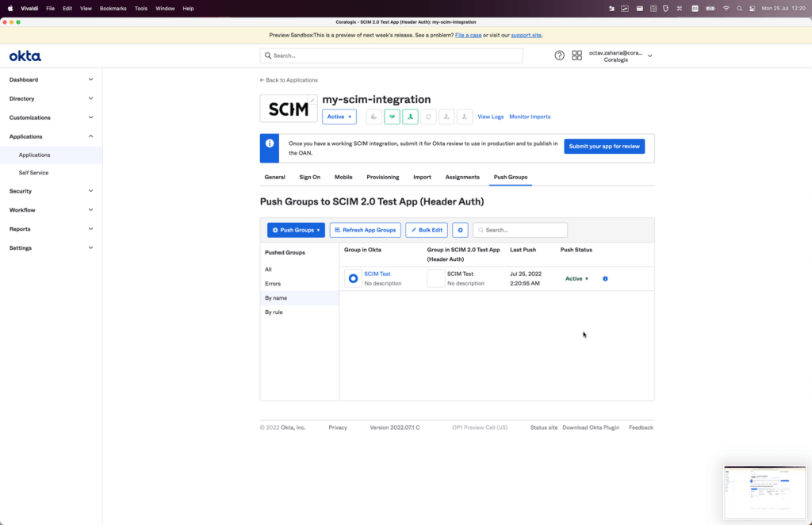The height and width of the screenshot is (525, 812).
Task: Click the grey person icon button right of the sync icon
Action: (x=446, y=117)
